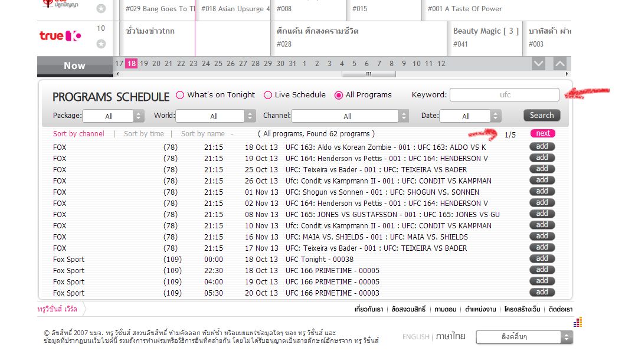Add the 19 Oct UFC 164 Henderson vs Pettis
Screen dimensions: 635x364
(x=542, y=158)
